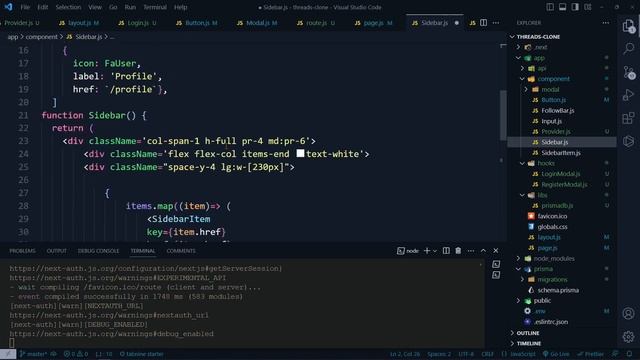Open the launch profile dropdown beside plus
The width and height of the screenshot is (640, 360).
point(435,251)
